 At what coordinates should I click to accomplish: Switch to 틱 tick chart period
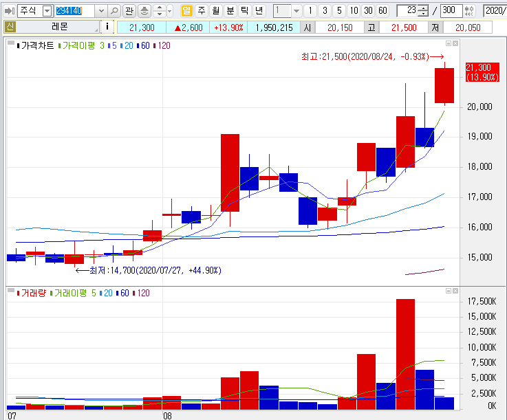coord(245,11)
